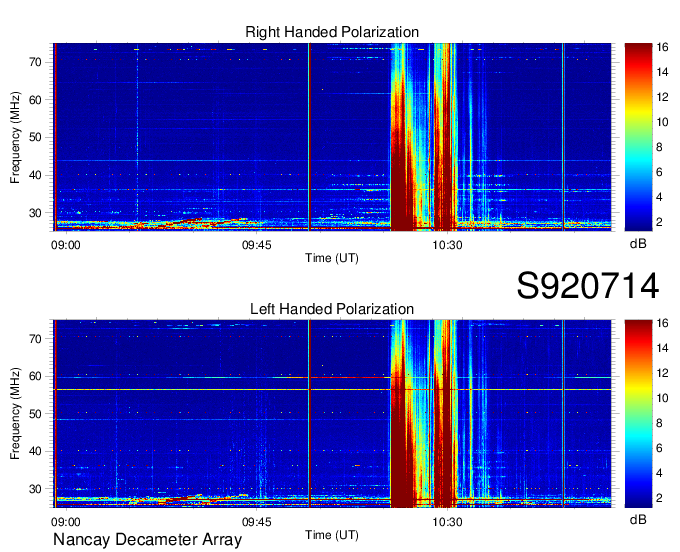This screenshot has height=552, width=680.
Task: Click the 30 MHz tick label on bottom plot
Action: 35,489
